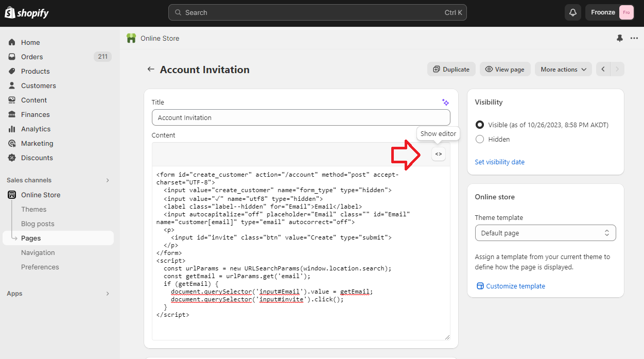This screenshot has height=359, width=644.
Task: Click the Title input field
Action: point(301,117)
